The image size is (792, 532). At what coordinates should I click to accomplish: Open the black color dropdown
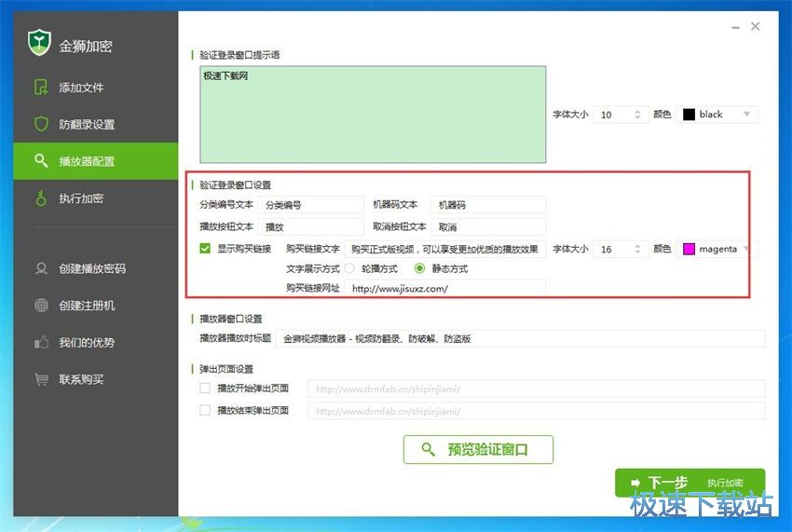pos(717,115)
